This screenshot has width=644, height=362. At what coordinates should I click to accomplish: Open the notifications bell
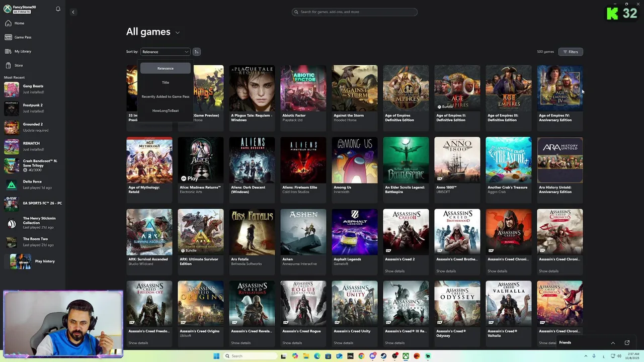click(x=58, y=9)
